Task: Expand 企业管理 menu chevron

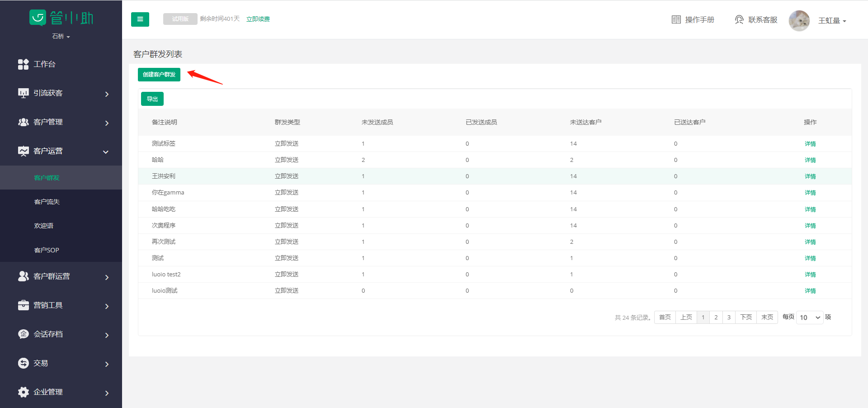Action: (x=107, y=393)
